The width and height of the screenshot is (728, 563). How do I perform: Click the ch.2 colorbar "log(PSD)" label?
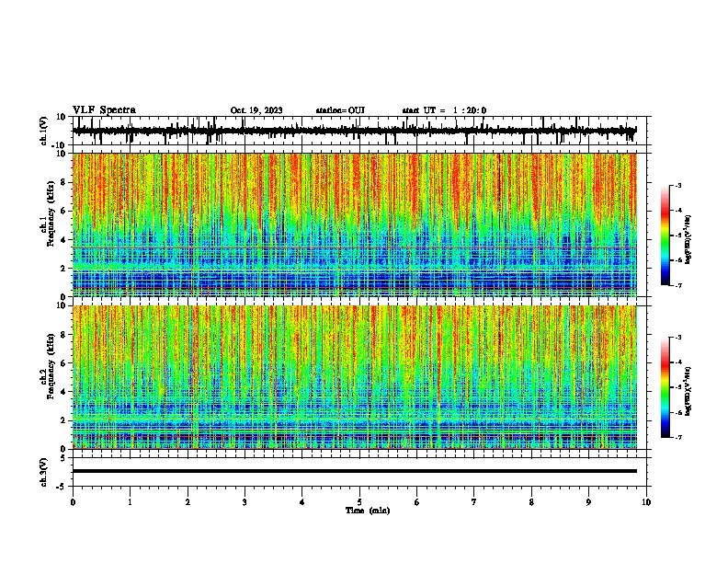(688, 391)
